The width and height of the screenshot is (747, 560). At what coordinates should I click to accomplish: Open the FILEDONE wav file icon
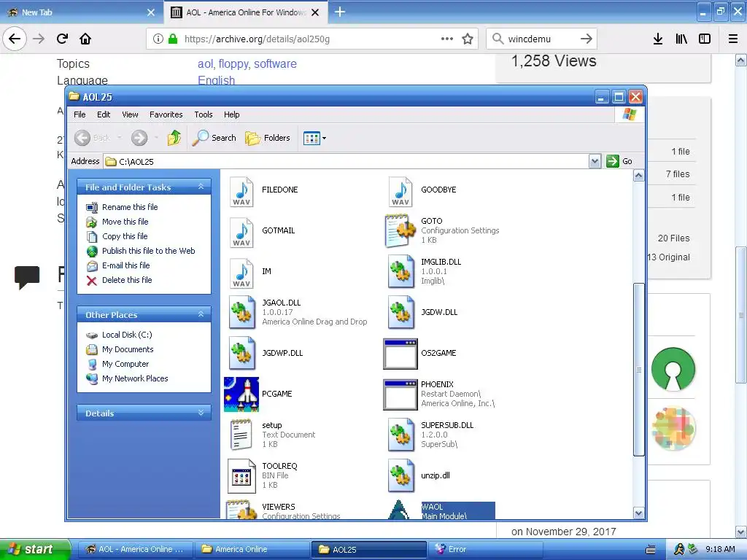[x=241, y=192]
